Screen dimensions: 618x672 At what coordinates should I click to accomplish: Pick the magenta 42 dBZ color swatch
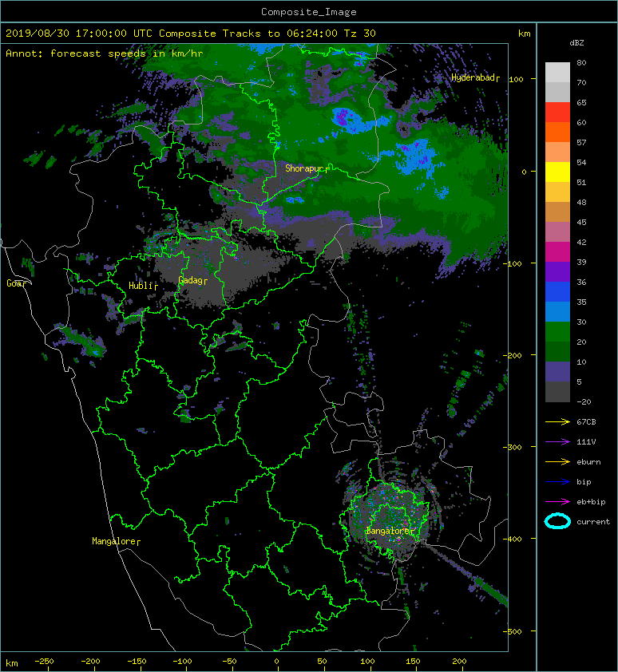tap(557, 251)
